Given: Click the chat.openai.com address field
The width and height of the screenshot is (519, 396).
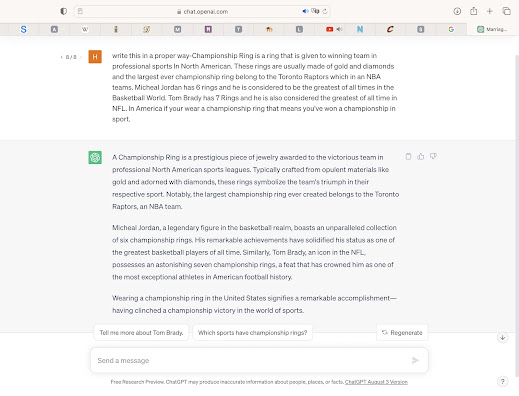Looking at the screenshot, I should tap(202, 11).
